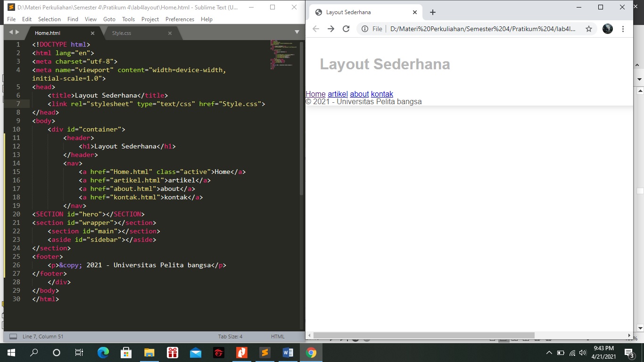Image resolution: width=644 pixels, height=362 pixels.
Task: Open the HTML syntax selector in Sublime's status bar
Action: [x=278, y=336]
